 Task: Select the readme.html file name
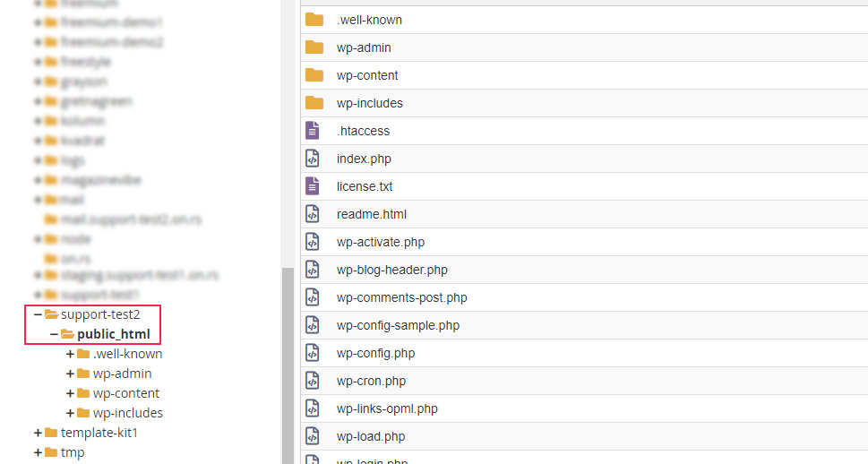pos(372,214)
